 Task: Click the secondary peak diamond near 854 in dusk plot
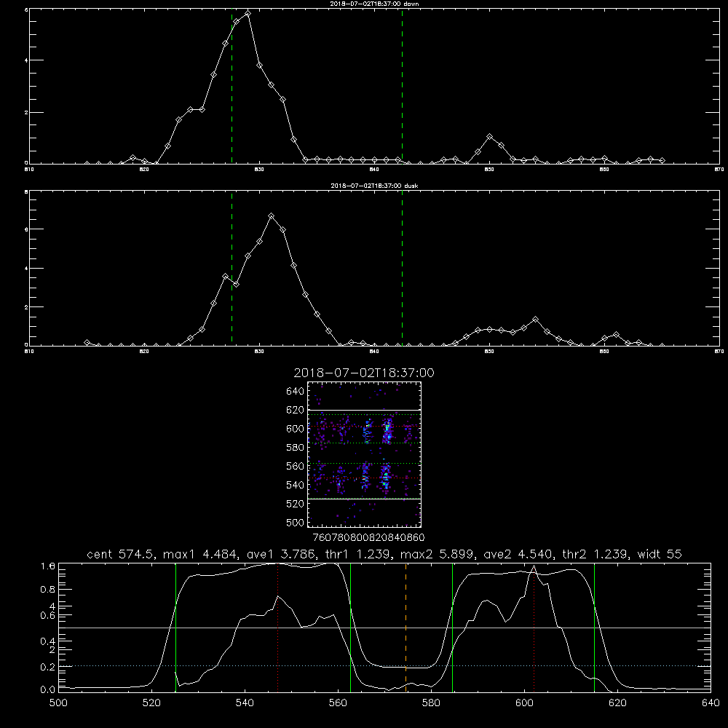point(535,319)
